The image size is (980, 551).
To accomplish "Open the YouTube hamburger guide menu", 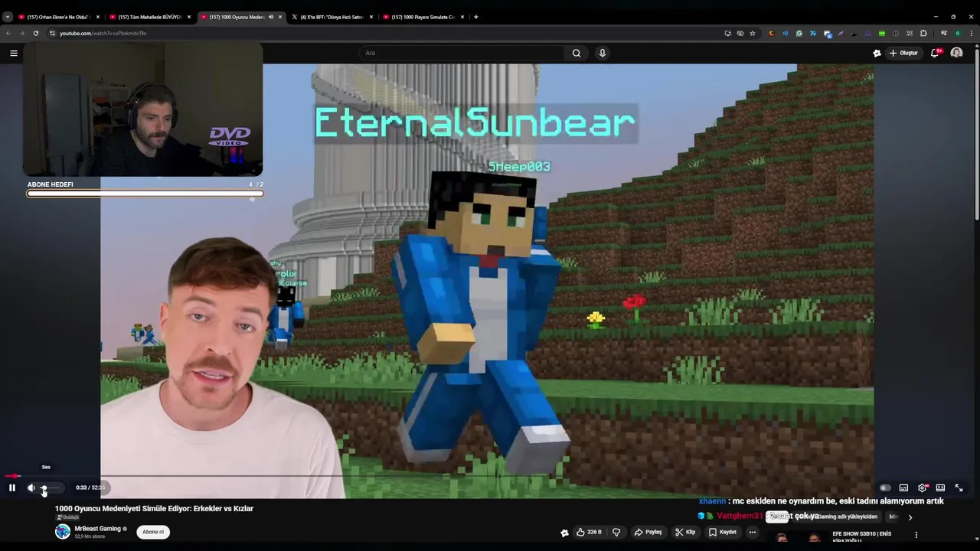I will coord(13,53).
